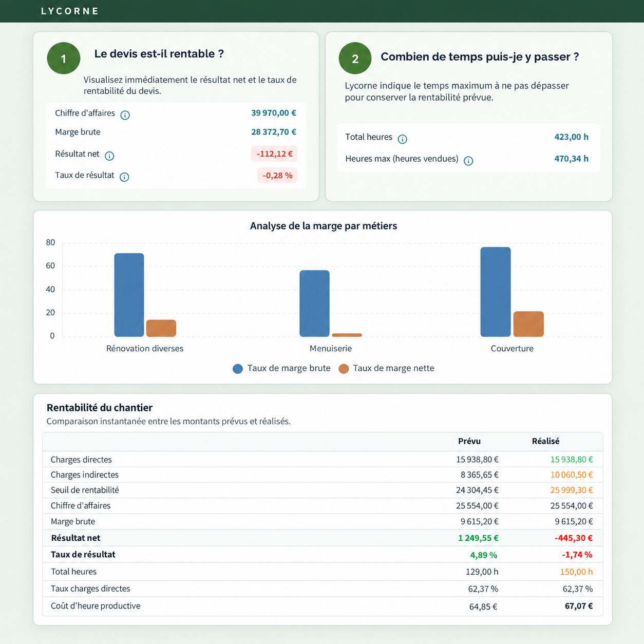Click the value 64,85 €
This screenshot has height=644, width=644.
tap(483, 607)
